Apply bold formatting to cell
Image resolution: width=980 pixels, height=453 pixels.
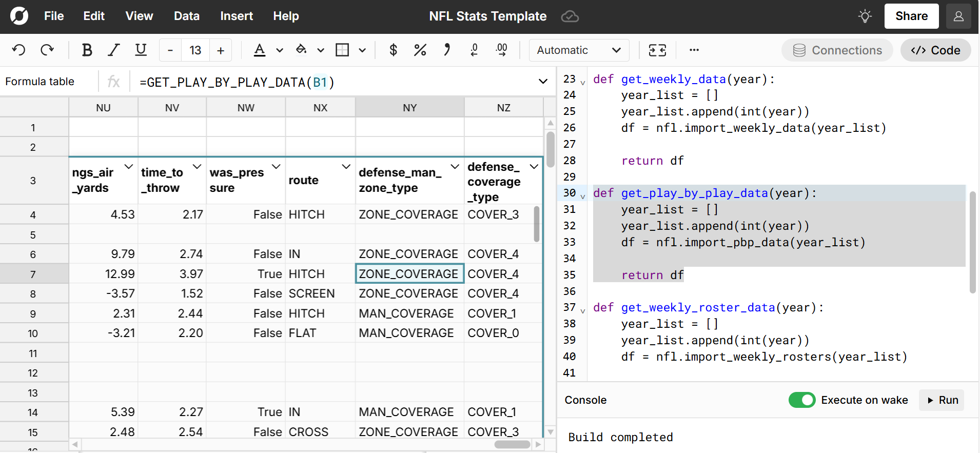point(87,50)
